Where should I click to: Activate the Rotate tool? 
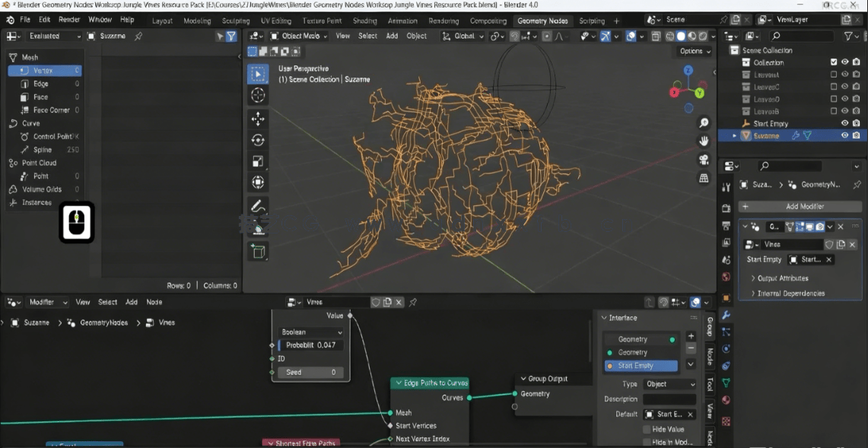tap(258, 139)
